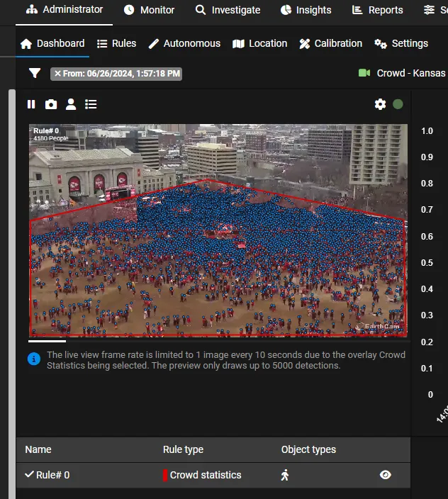
Task: Switch to the Rules tab
Action: tap(116, 43)
